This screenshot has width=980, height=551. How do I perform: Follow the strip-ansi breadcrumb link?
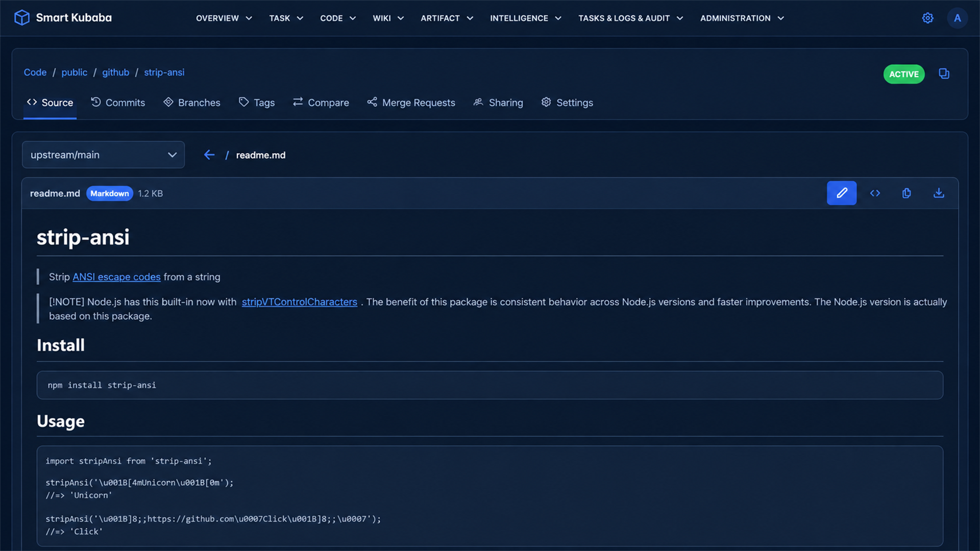pos(164,72)
